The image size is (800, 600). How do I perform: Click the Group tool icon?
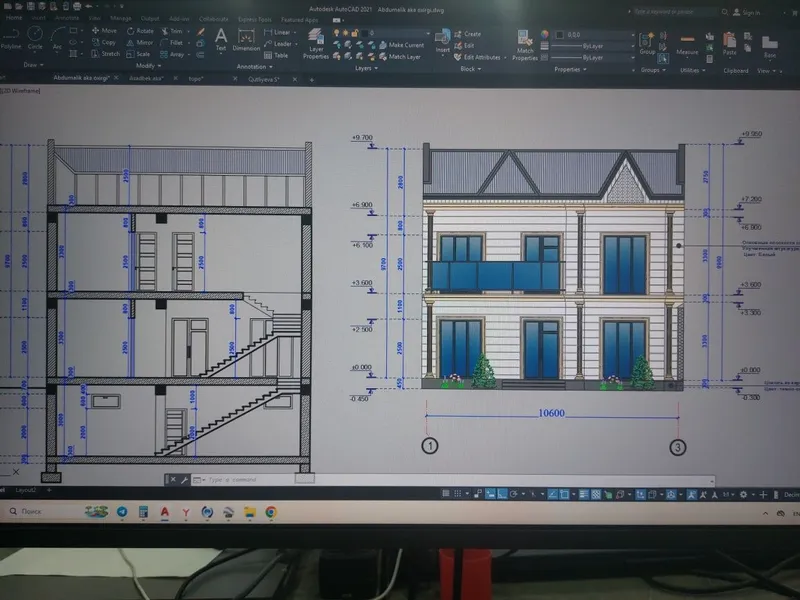tap(647, 44)
